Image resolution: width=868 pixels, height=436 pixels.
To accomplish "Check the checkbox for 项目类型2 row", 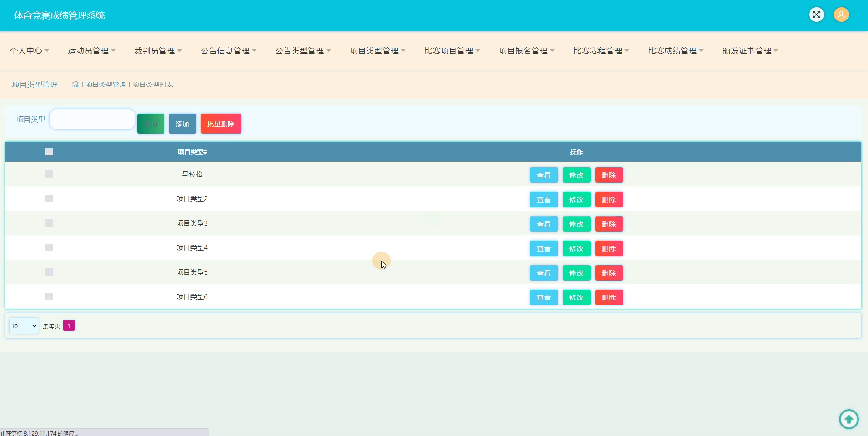I will click(x=49, y=199).
